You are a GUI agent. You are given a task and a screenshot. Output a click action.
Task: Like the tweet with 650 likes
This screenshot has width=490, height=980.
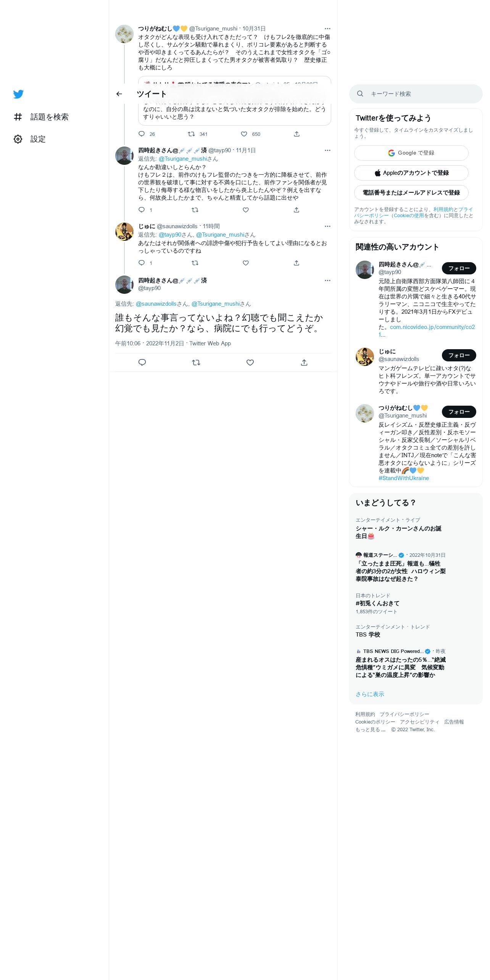click(x=244, y=134)
